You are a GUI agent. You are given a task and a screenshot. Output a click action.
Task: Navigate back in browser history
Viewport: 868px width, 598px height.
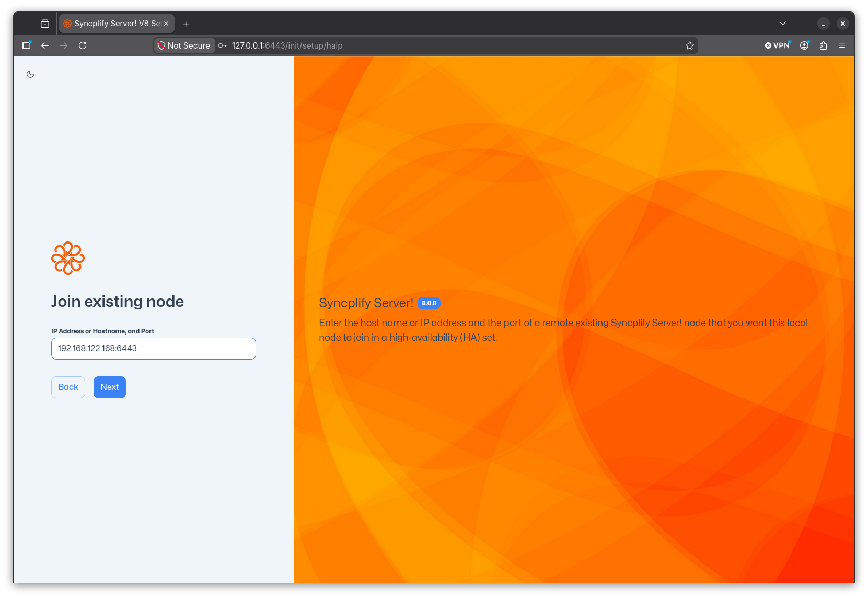pyautogui.click(x=45, y=45)
